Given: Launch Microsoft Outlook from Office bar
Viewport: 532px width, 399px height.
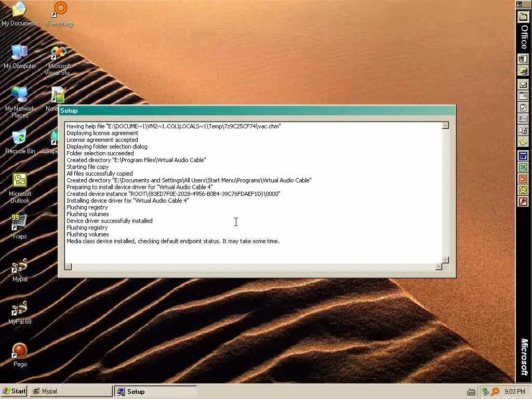Looking at the screenshot, I should pos(523,190).
